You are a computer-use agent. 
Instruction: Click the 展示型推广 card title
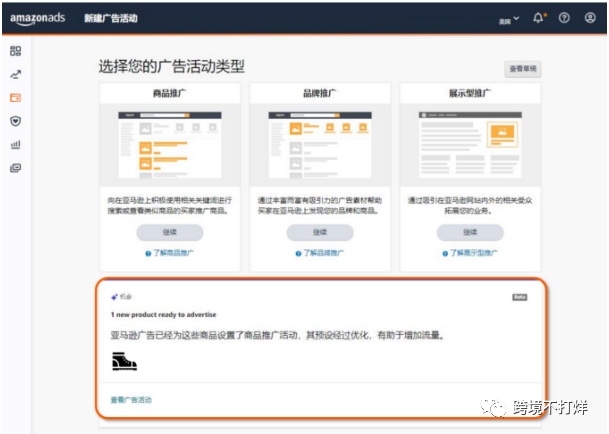[x=470, y=93]
